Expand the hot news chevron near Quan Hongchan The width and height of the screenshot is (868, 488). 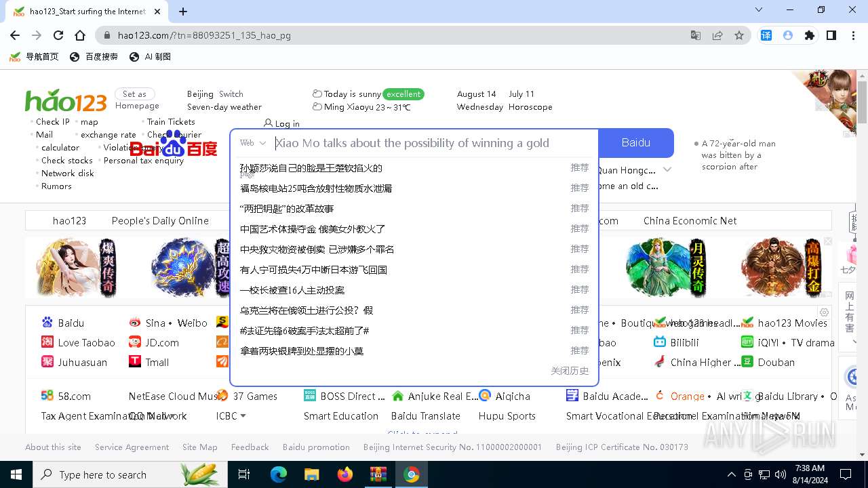coord(667,169)
